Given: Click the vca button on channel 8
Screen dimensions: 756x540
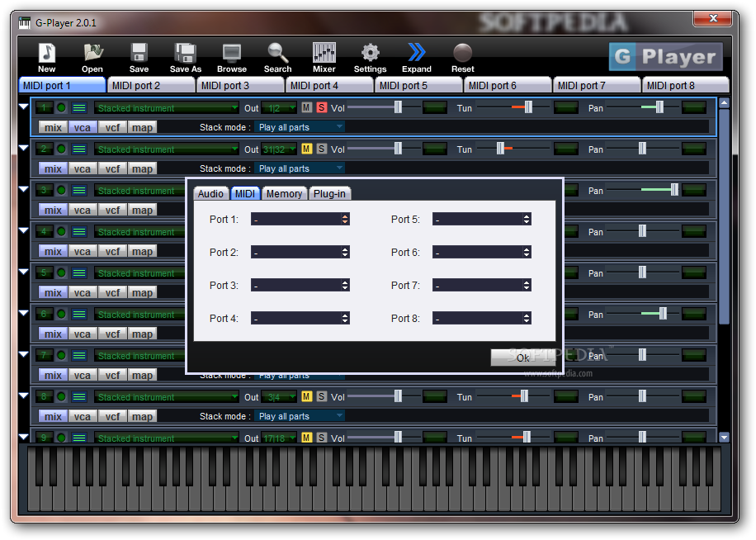Looking at the screenshot, I should click(83, 416).
